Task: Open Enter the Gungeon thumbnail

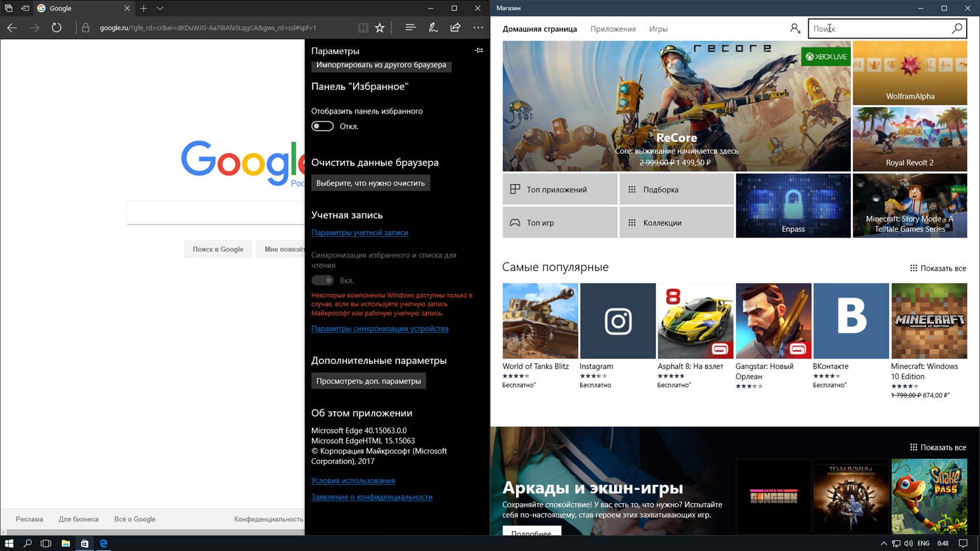Action: 774,496
